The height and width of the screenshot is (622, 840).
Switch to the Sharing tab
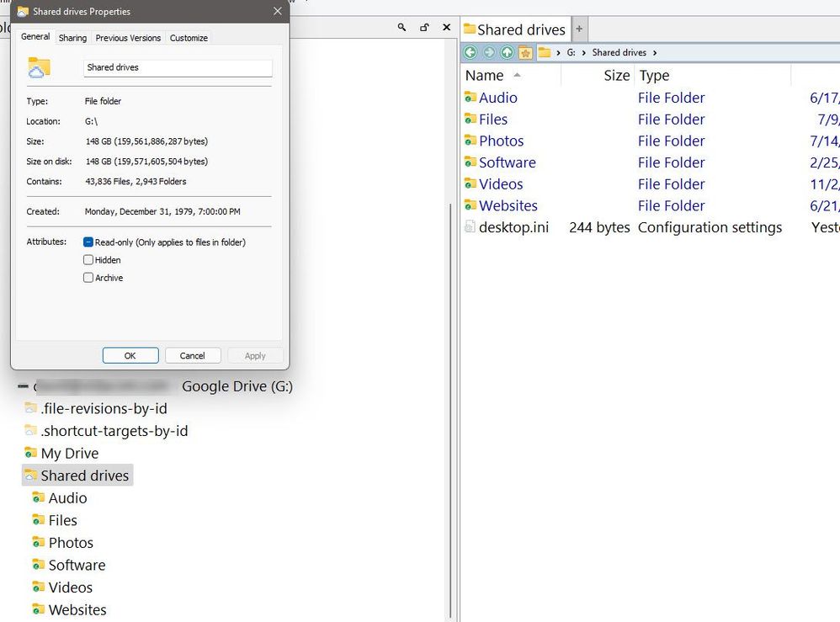72,38
